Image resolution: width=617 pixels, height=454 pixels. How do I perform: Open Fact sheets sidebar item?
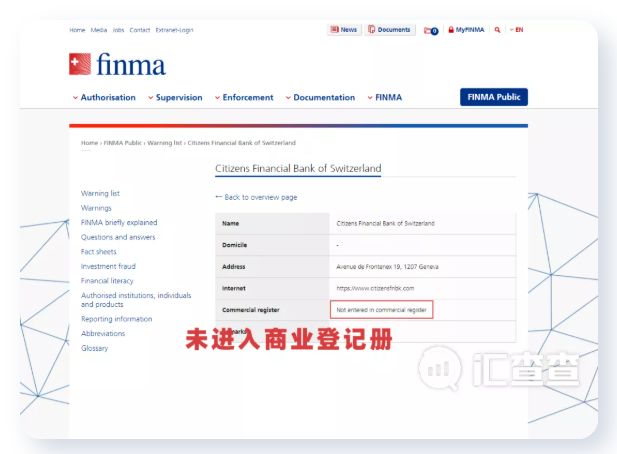[x=98, y=251]
